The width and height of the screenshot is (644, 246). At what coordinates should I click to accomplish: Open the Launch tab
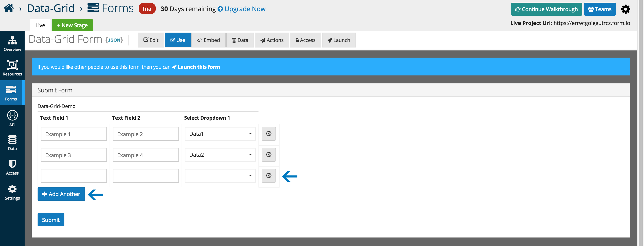pyautogui.click(x=339, y=40)
